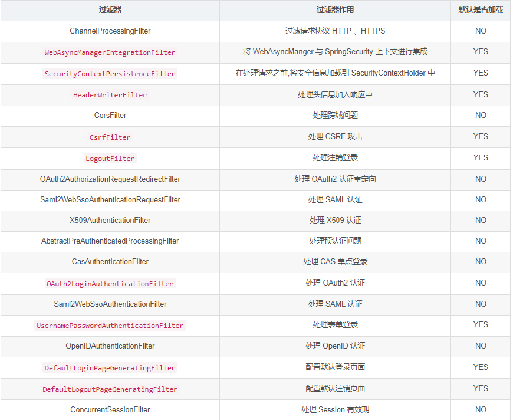Click NO in CorsFilter row
Screen dimensions: 513x420
click(481, 116)
